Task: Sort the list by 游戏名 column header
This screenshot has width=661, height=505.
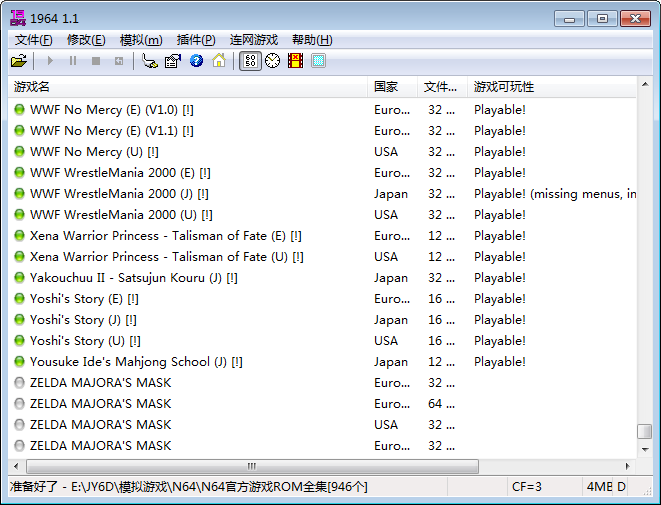Action: point(188,87)
